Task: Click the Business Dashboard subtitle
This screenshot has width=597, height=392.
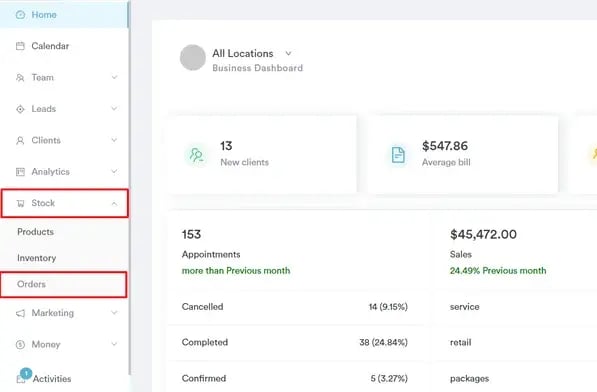Action: point(258,68)
